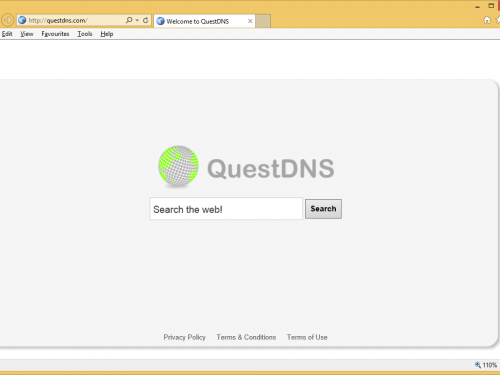This screenshot has height=375, width=500.
Task: Open the Terms & Conditions link
Action: point(246,337)
